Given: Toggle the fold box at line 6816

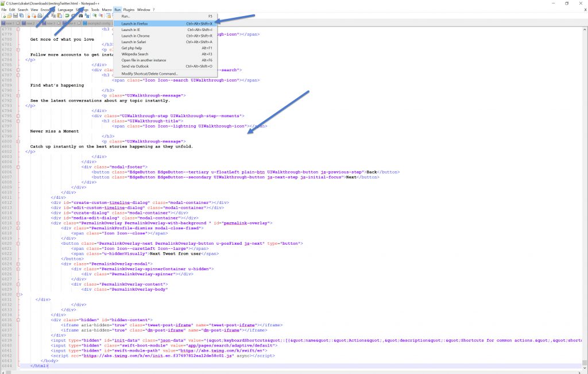Looking at the screenshot, I should 18,223.
